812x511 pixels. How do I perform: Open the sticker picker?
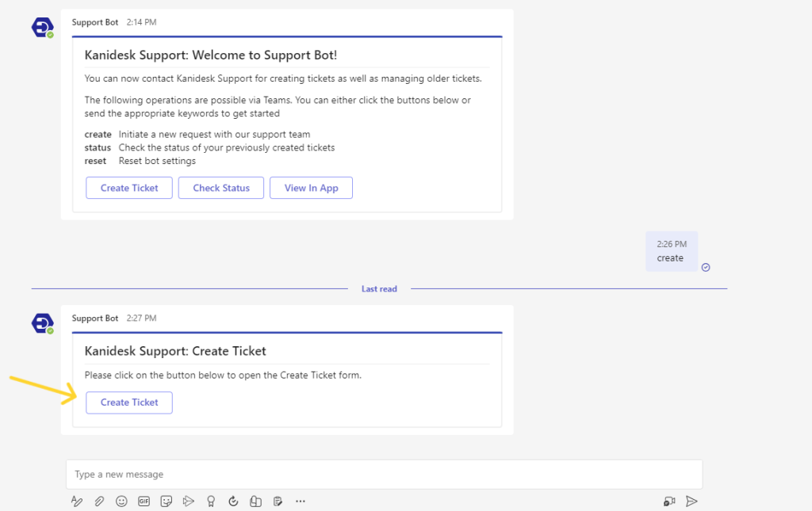coord(167,501)
